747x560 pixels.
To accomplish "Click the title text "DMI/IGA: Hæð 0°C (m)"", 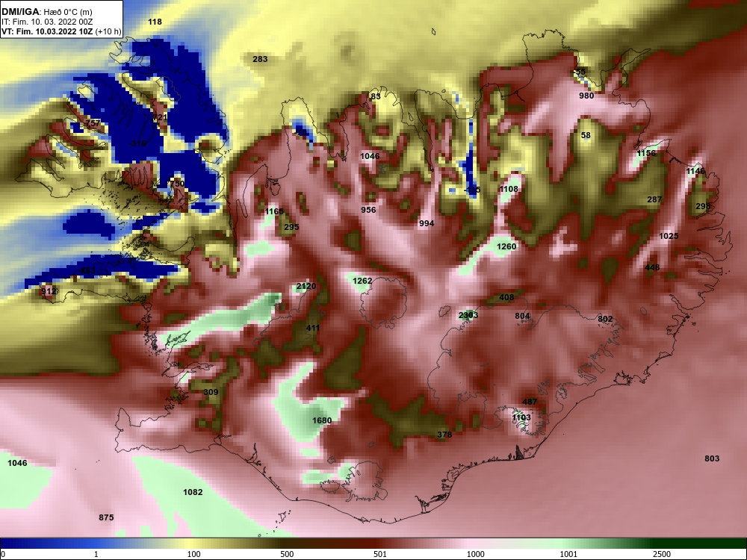I will coord(46,12).
